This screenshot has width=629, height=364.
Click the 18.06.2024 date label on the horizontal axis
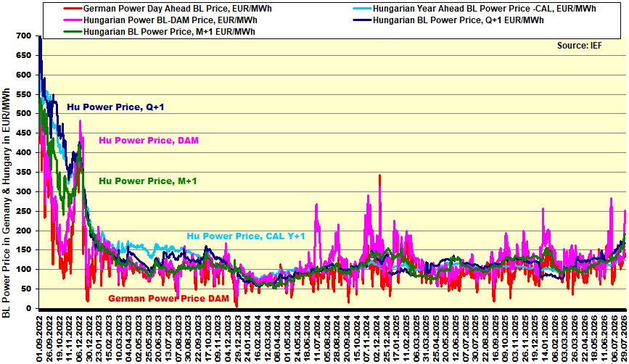click(308, 339)
